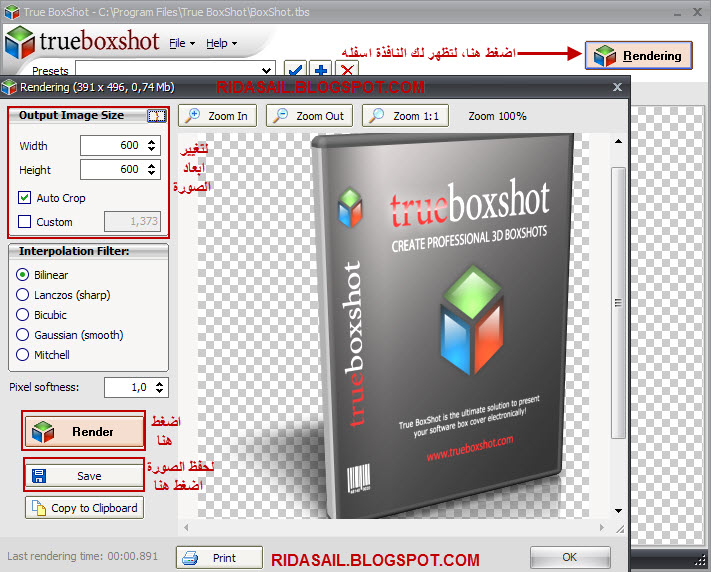Select the Bilinear interpolation filter
Image resolution: width=711 pixels, height=572 pixels.
pos(22,275)
